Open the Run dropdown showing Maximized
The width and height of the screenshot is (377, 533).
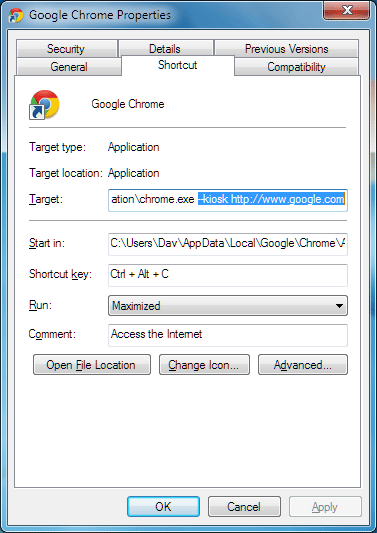(228, 306)
